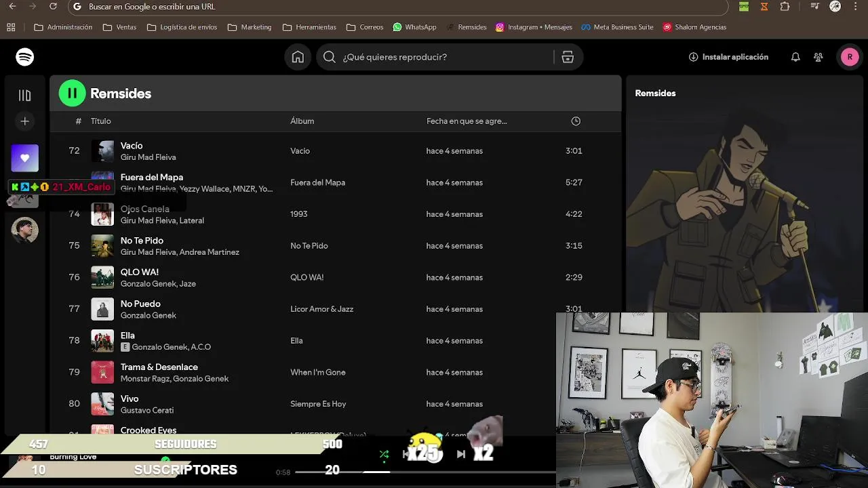868x488 pixels.
Task: Click the install icon beside Instalar aplicación
Action: pyautogui.click(x=693, y=57)
